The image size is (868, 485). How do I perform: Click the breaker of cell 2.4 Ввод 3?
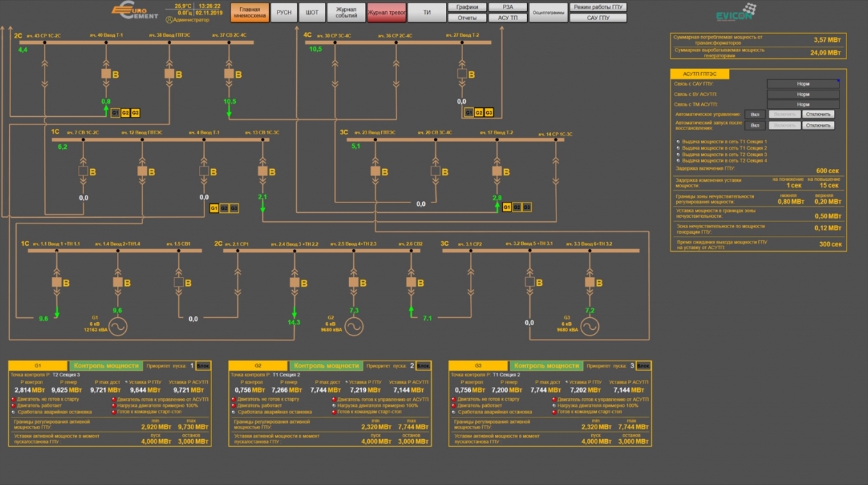pyautogui.click(x=294, y=282)
